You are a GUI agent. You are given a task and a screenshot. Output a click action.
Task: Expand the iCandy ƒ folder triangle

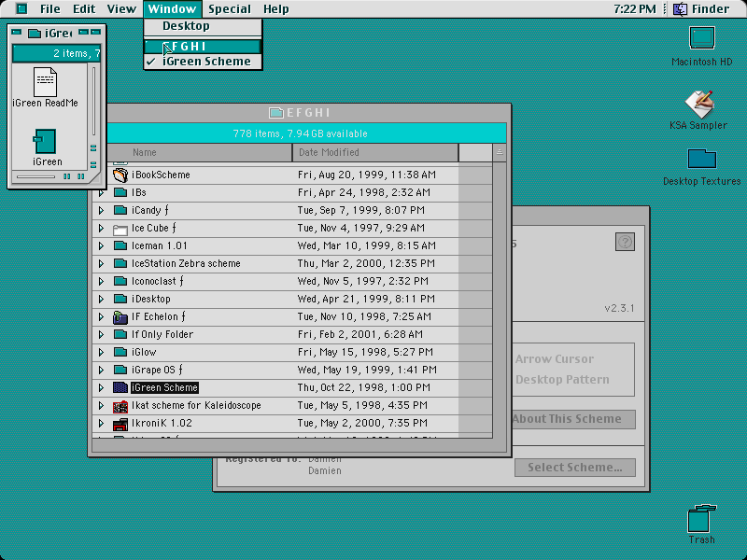(101, 210)
